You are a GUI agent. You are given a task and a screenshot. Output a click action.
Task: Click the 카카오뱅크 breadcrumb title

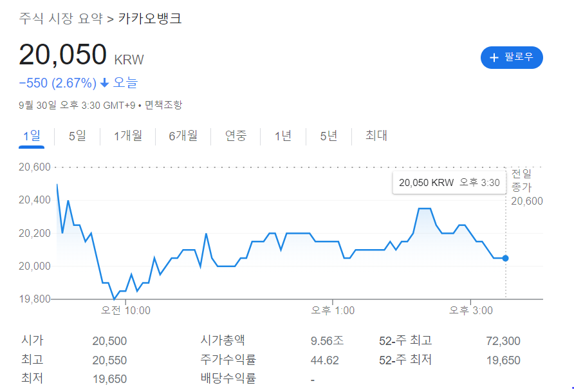[x=150, y=18]
